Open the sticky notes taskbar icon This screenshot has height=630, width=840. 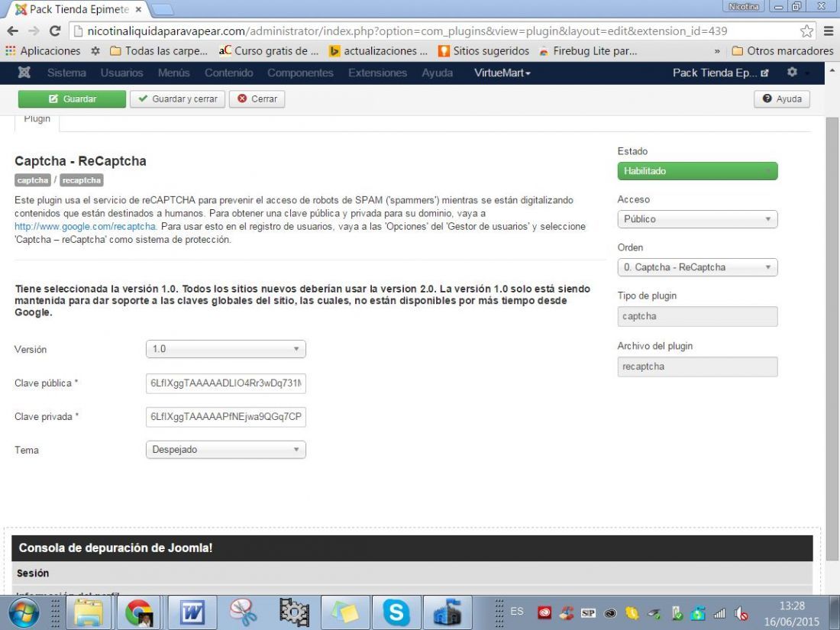(x=345, y=613)
